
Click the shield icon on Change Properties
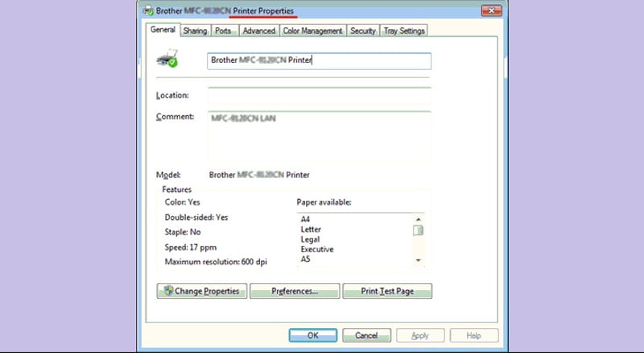(x=167, y=291)
